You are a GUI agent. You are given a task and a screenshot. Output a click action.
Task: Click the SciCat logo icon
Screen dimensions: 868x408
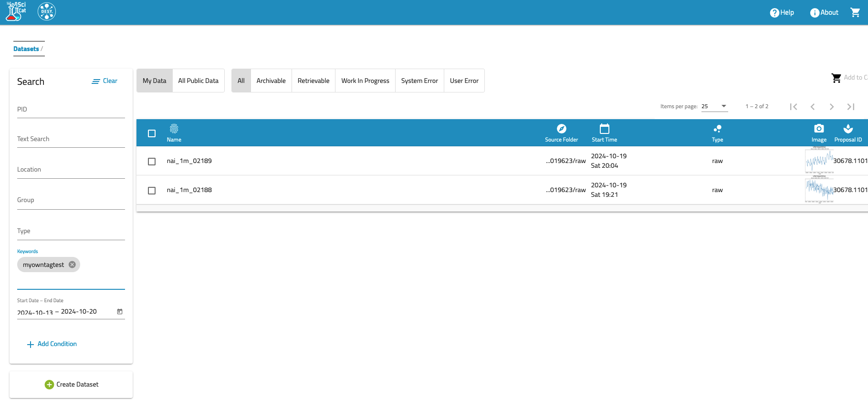[16, 11]
